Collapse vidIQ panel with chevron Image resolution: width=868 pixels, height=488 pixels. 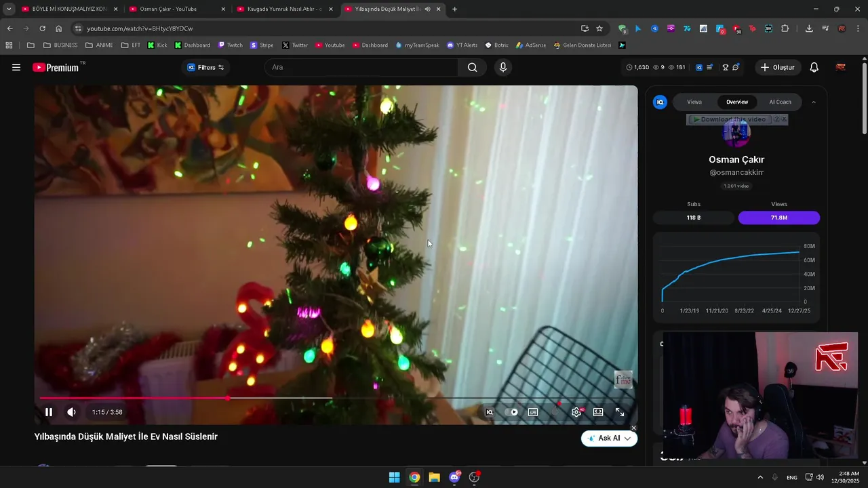pos(814,102)
